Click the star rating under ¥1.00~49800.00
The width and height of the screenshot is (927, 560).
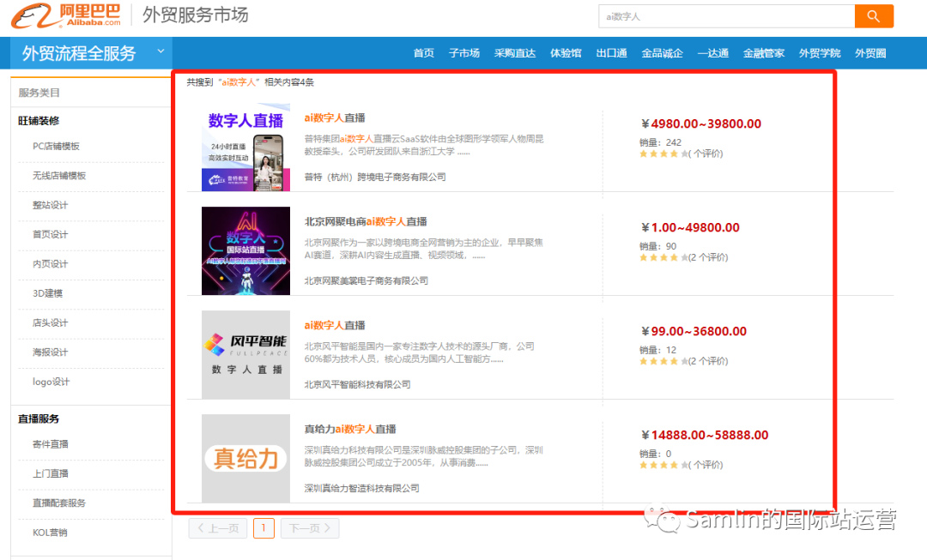click(x=663, y=257)
